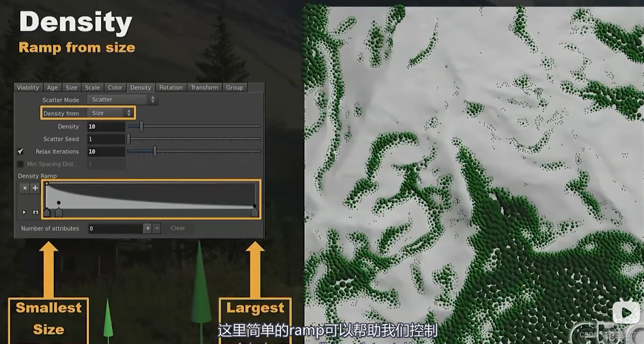
Task: Select the last ramp handle at right end
Action: tap(254, 213)
